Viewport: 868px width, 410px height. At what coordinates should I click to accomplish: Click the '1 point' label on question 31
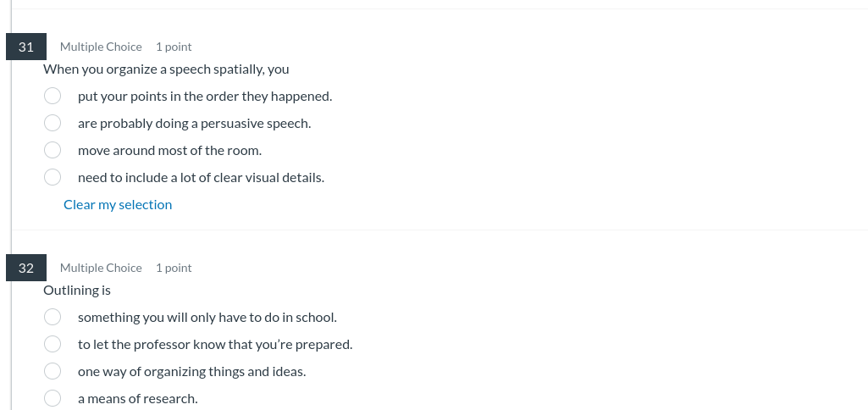[174, 47]
